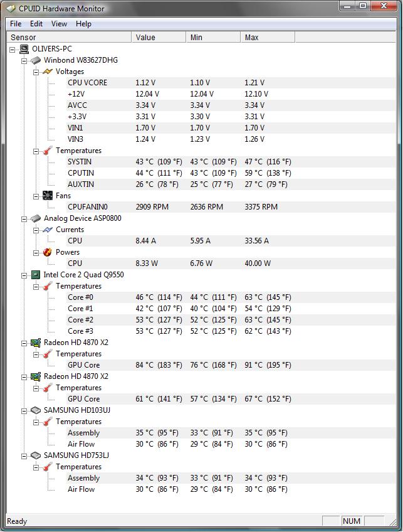Collapse the Voltages tree section
This screenshot has width=403, height=532.
pyautogui.click(x=36, y=72)
